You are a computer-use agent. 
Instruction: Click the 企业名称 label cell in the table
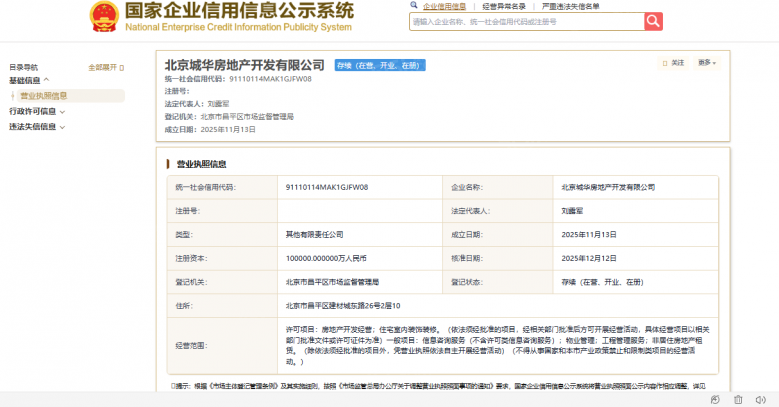click(x=497, y=187)
